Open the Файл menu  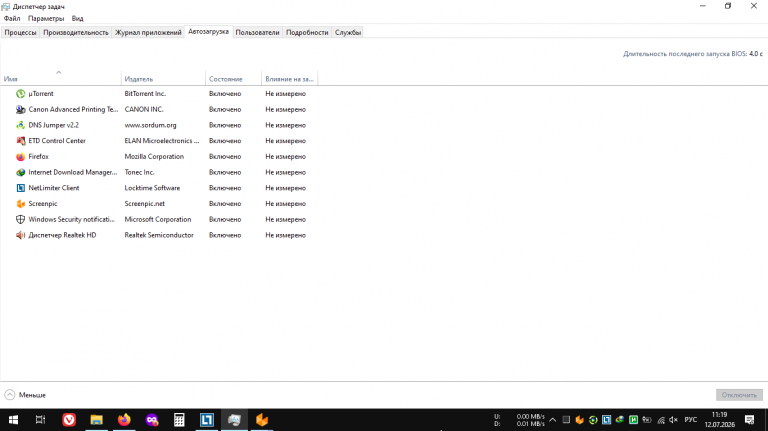(x=12, y=18)
